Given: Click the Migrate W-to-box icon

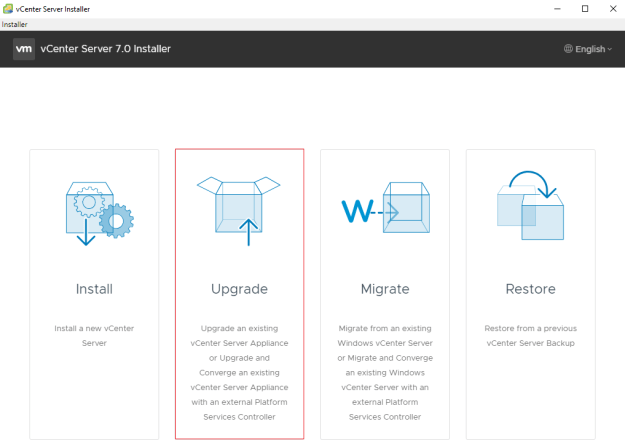Looking at the screenshot, I should coord(385,208).
